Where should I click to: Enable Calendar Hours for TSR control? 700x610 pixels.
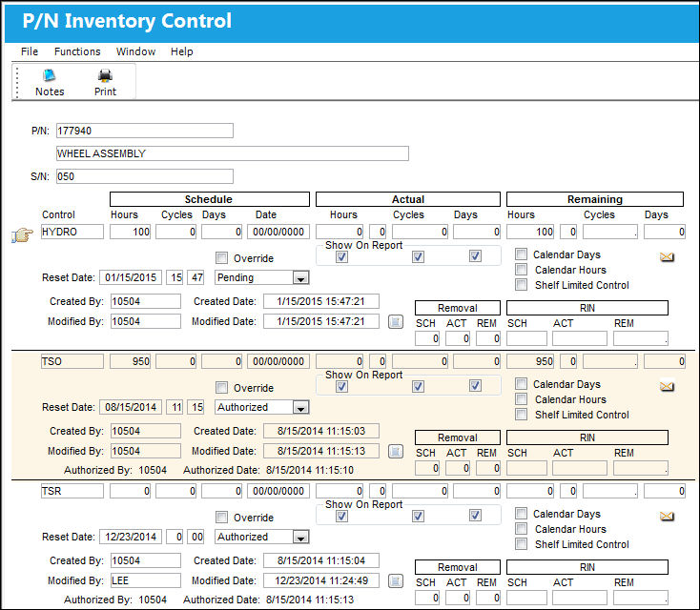click(x=521, y=529)
